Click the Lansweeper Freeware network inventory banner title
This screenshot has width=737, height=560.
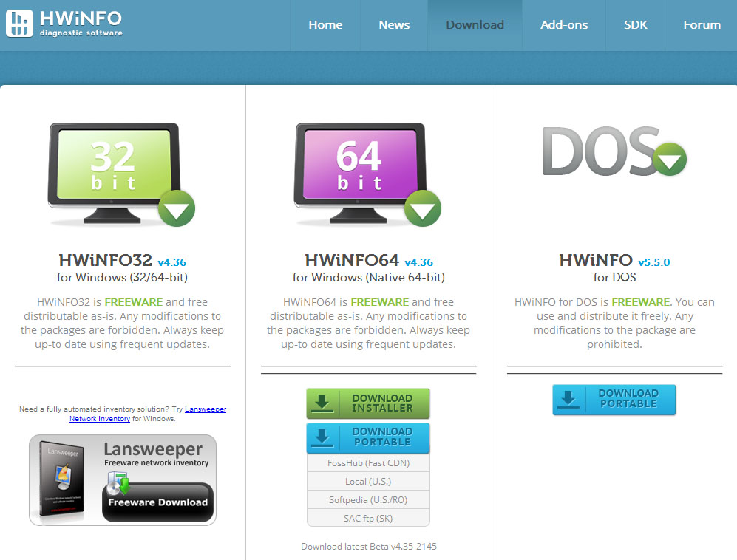(155, 454)
